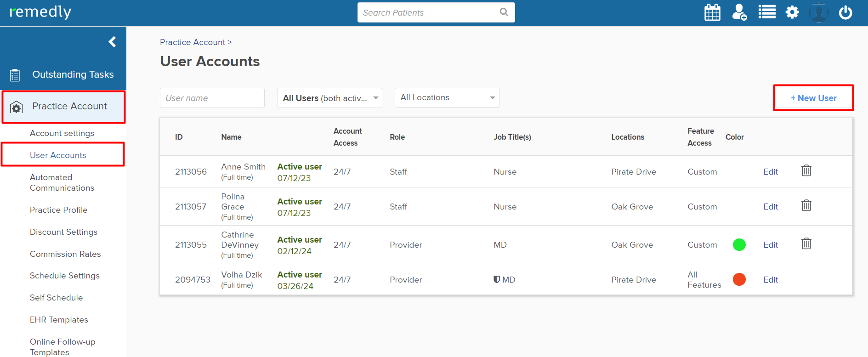This screenshot has width=868, height=357.
Task: Click Active user 02/12/24 status
Action: [300, 245]
